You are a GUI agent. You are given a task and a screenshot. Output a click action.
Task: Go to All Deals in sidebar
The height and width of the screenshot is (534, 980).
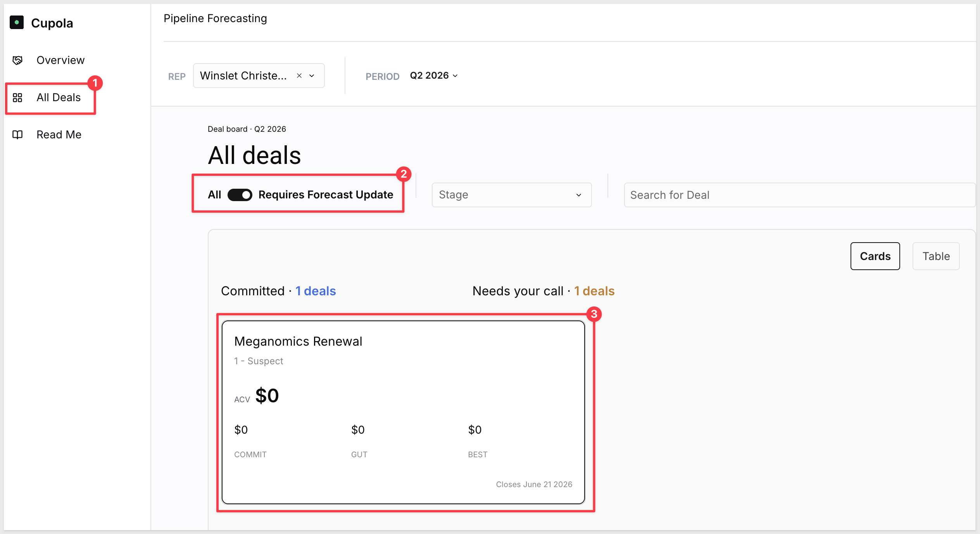[59, 97]
